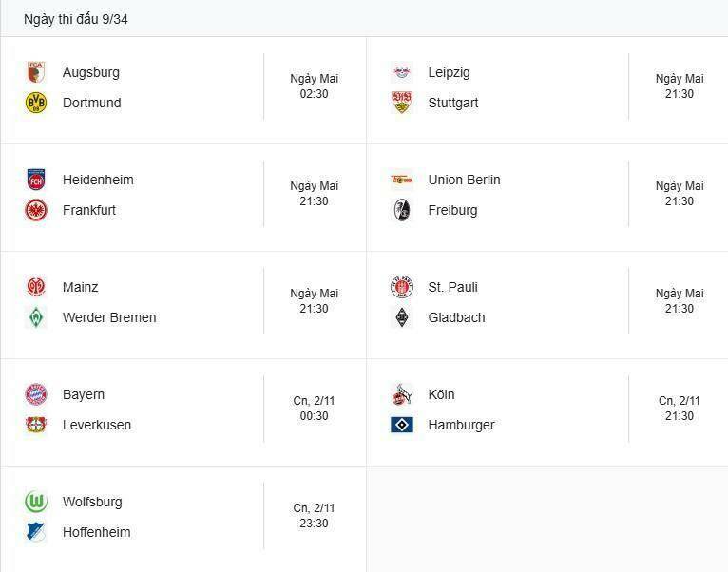This screenshot has height=572, width=728.
Task: Click the Dortmund BVB logo
Action: [x=36, y=103]
